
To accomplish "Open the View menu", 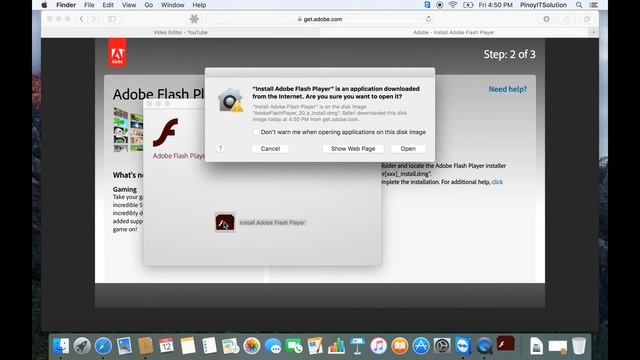I will (x=129, y=5).
